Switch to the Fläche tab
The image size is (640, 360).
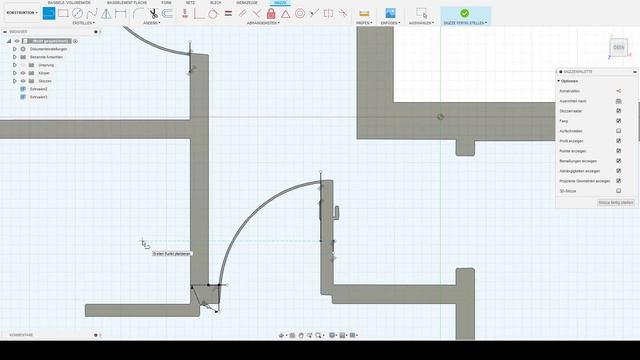click(127, 2)
